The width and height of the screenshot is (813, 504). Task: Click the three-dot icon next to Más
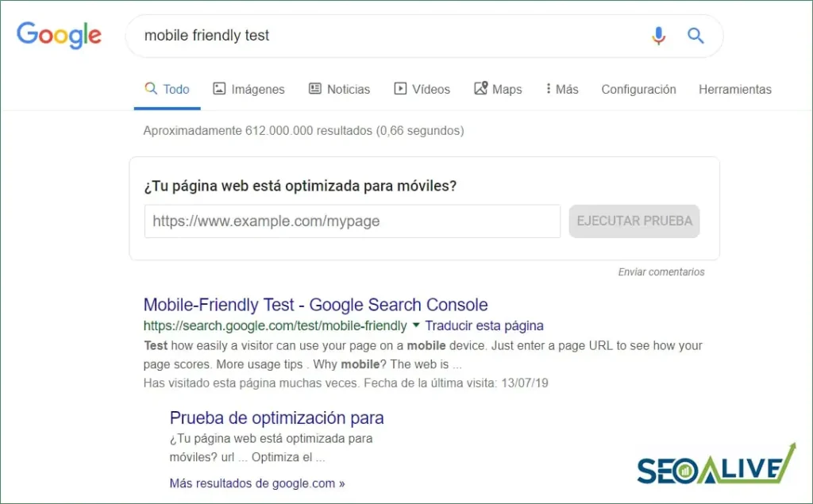click(548, 89)
